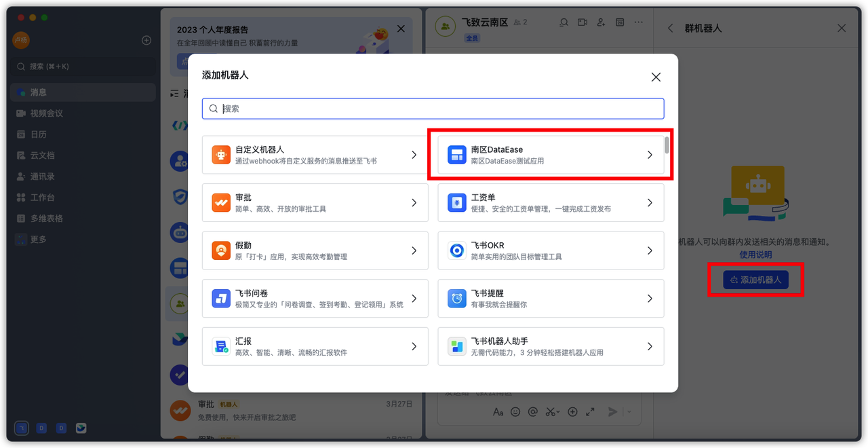Create new item with sidebar plus icon
The width and height of the screenshot is (868, 448).
coord(146,40)
